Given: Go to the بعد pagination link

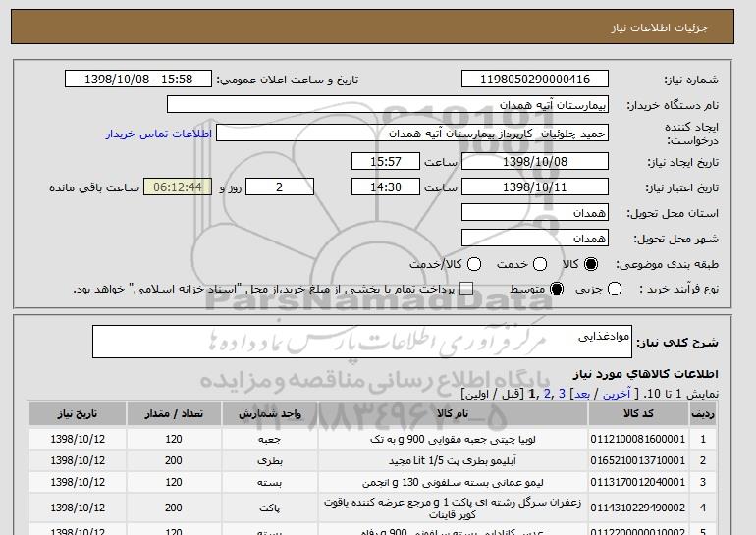Looking at the screenshot, I should pos(582,395).
